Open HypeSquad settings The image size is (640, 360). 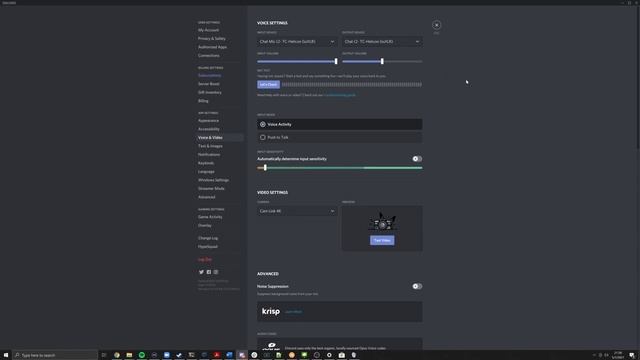(208, 247)
